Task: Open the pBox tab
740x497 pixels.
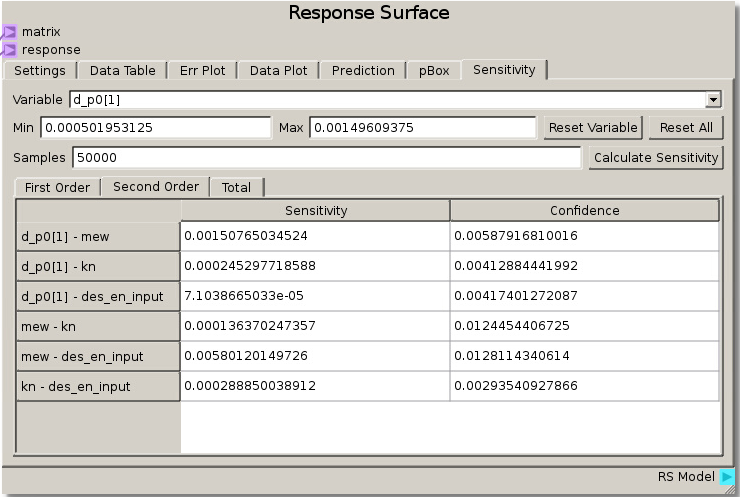Action: [434, 71]
